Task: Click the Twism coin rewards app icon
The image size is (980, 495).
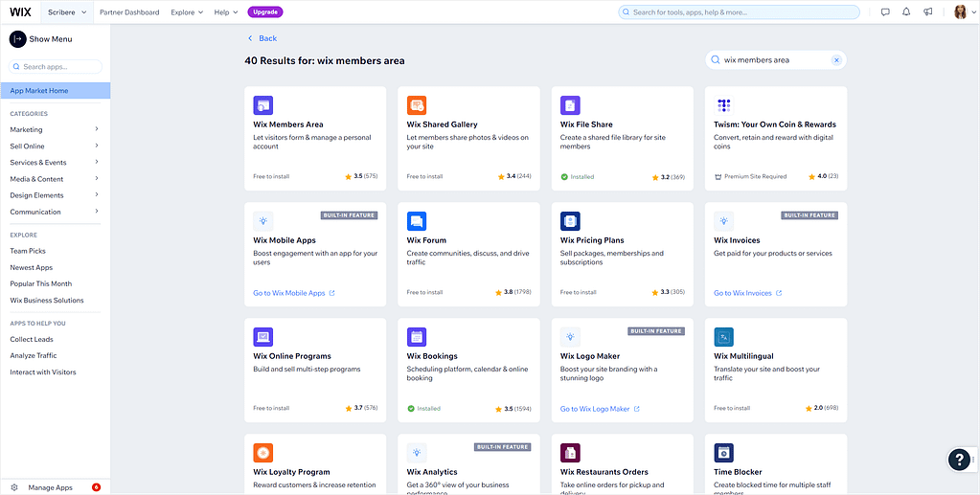Action: (724, 105)
